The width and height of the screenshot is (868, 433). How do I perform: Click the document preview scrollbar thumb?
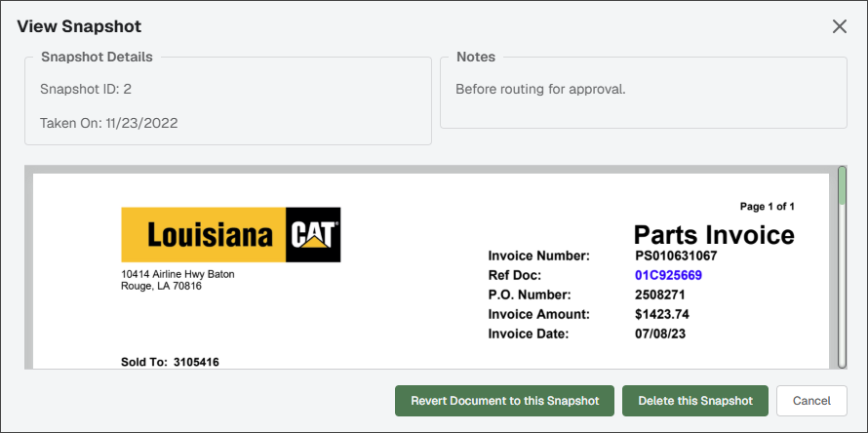pyautogui.click(x=842, y=185)
